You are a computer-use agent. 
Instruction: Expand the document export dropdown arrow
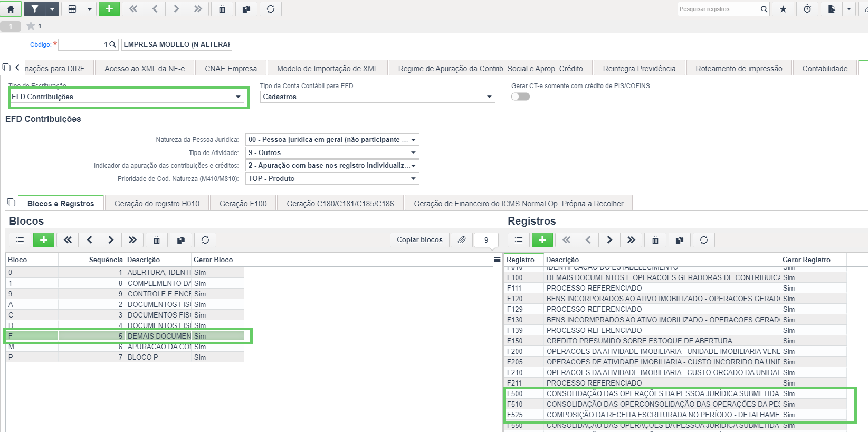coord(849,9)
